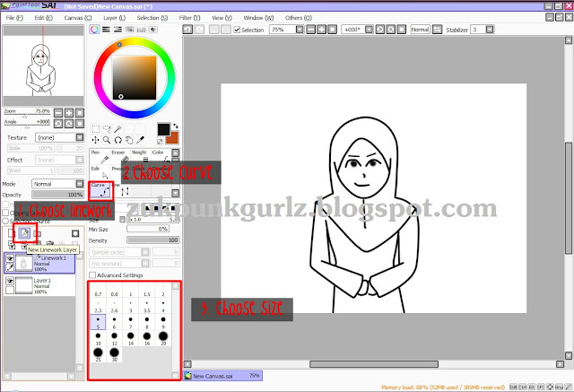Enable the Advanced Settings checkbox
The width and height of the screenshot is (574, 392).
[x=92, y=274]
